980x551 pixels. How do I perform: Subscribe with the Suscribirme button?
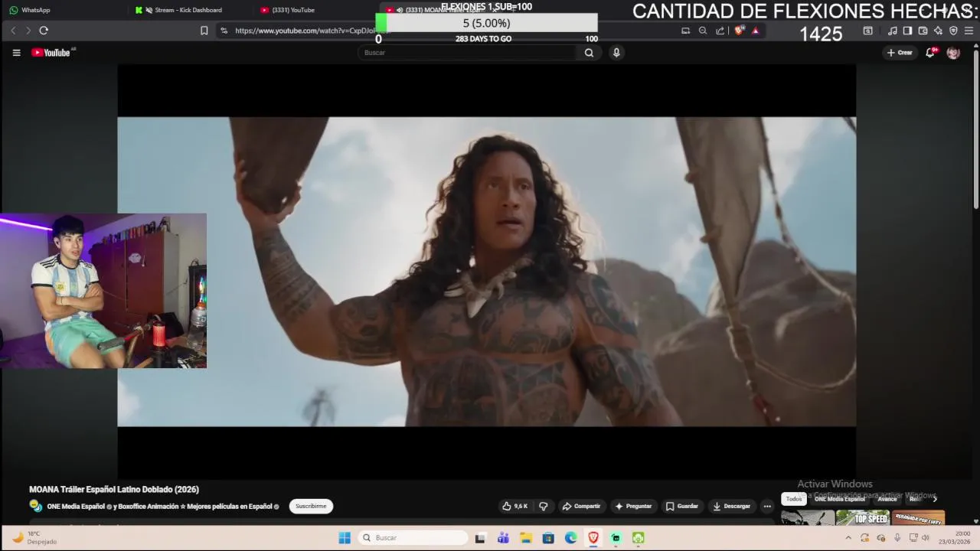click(x=311, y=506)
